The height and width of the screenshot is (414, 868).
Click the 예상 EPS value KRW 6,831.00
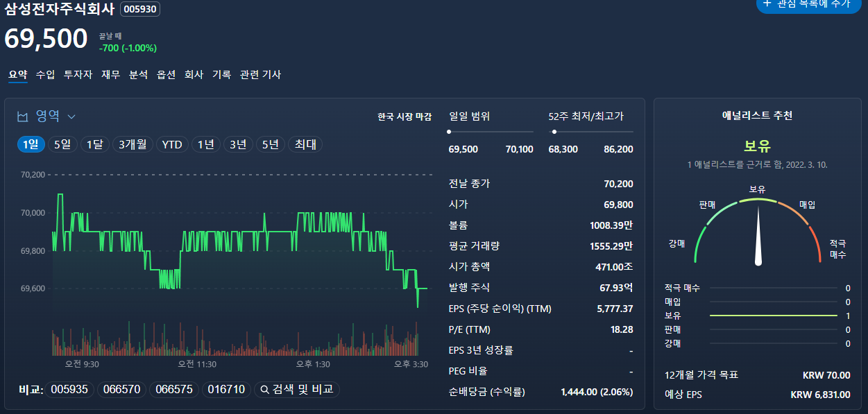pos(821,395)
